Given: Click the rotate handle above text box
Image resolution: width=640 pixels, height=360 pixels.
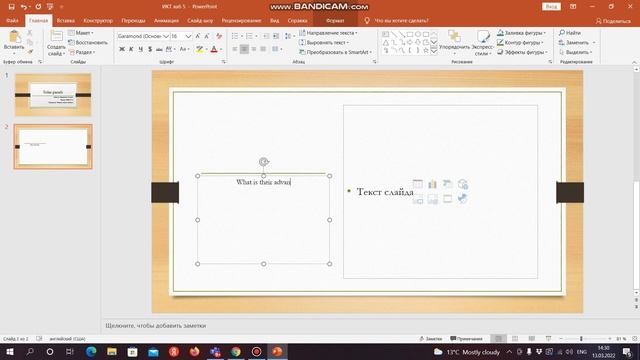Looking at the screenshot, I should [264, 162].
